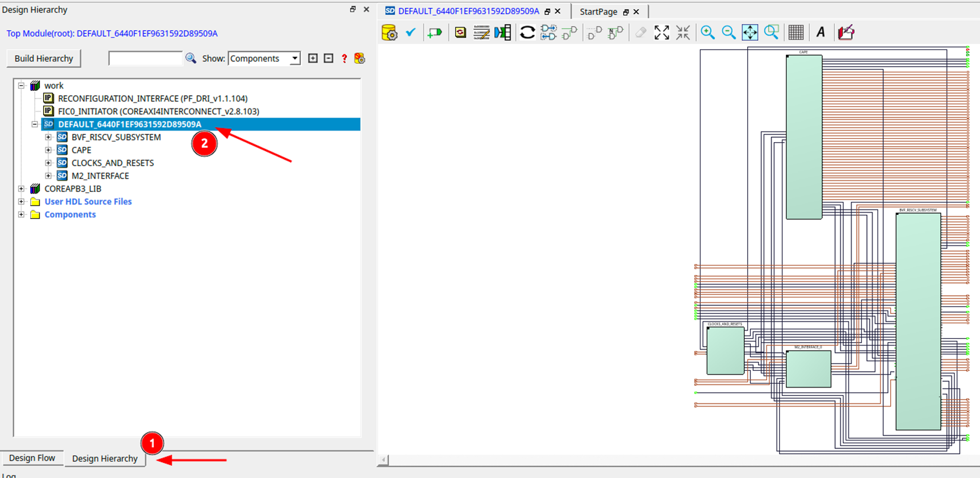Image resolution: width=980 pixels, height=478 pixels.
Task: Switch to the StartPage tab
Action: (x=598, y=12)
